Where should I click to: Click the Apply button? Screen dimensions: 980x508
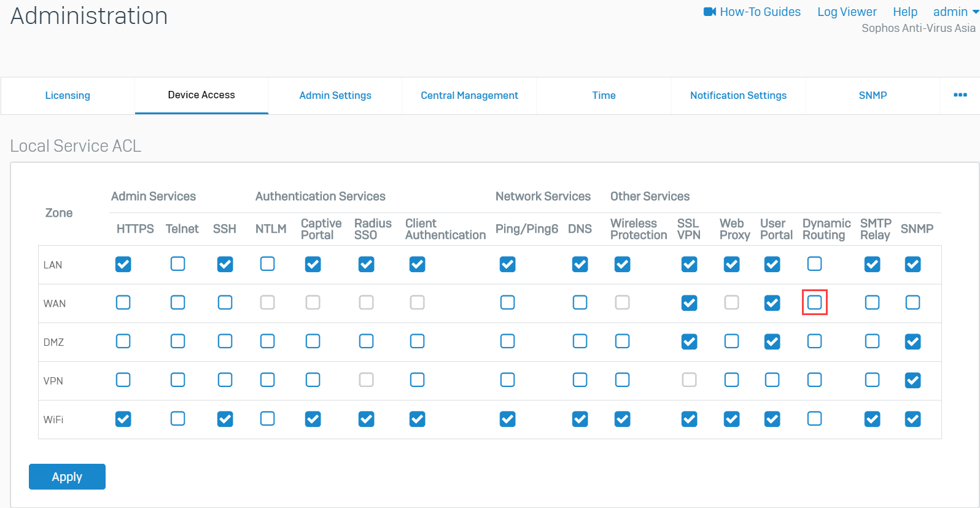(67, 477)
